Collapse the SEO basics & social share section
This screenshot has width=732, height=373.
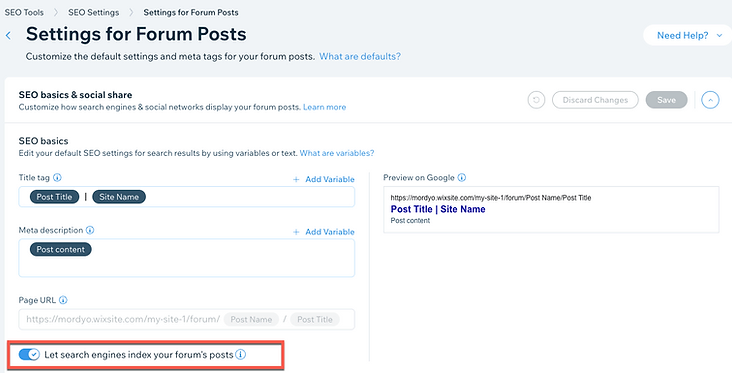click(710, 100)
